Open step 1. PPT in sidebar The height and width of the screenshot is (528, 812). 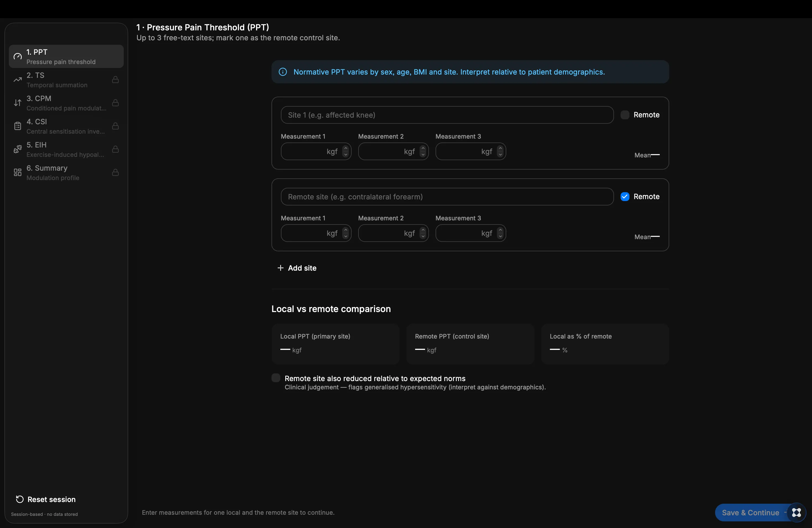(x=66, y=57)
